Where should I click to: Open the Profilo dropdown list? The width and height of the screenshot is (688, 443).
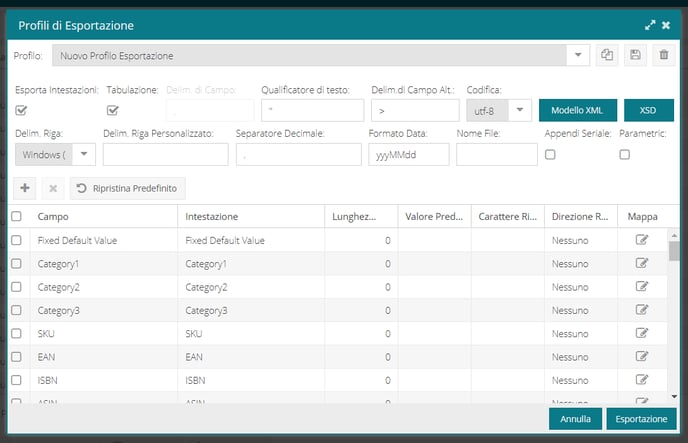point(578,55)
